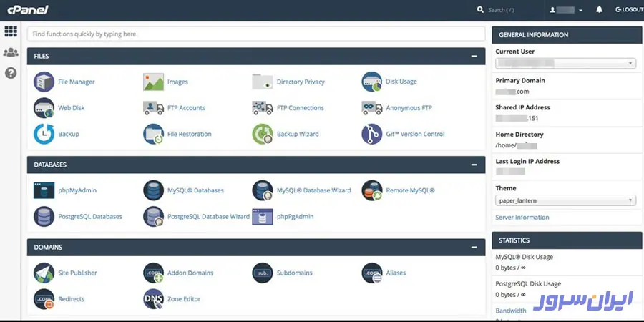Screen dimensions: 644x322
Task: Click the Remote MySQL text link
Action: (x=410, y=190)
